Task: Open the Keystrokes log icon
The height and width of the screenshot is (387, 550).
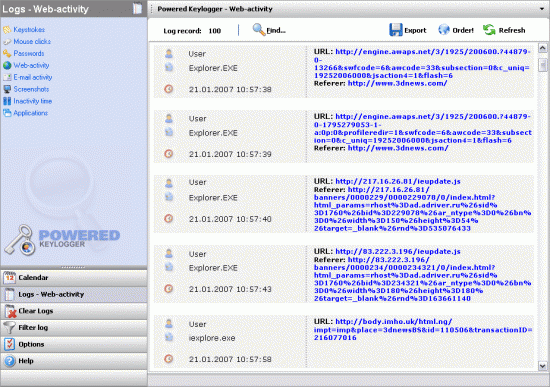Action: click(7, 30)
